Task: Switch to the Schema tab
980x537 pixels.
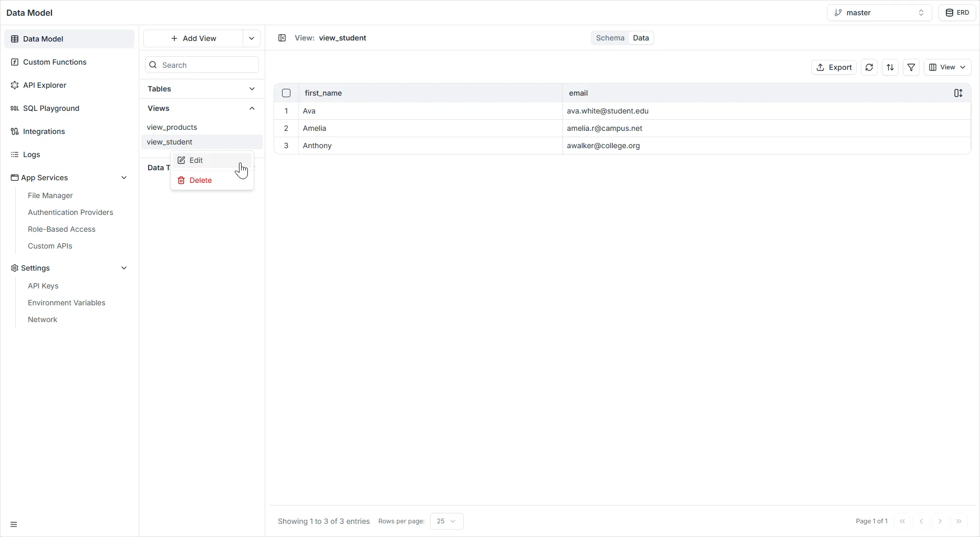Action: click(610, 37)
